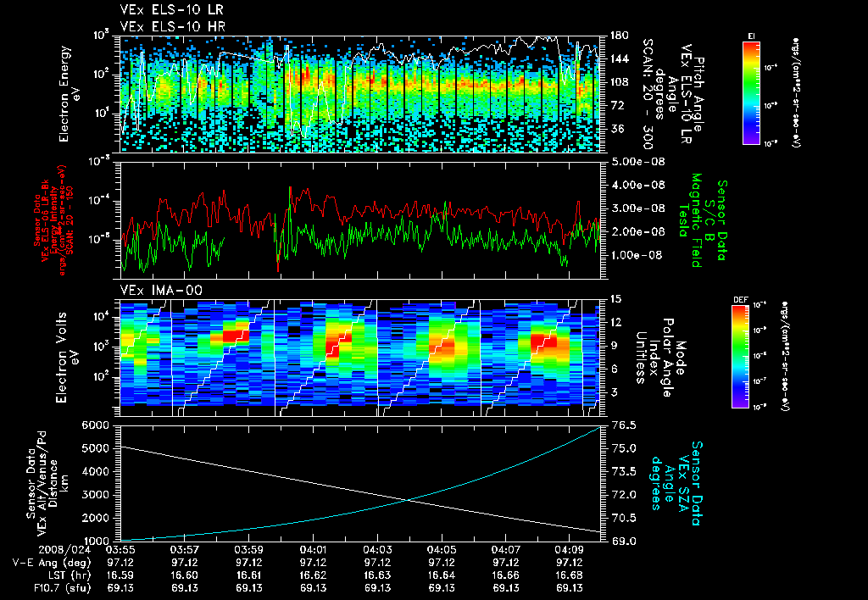Click the LST value 16.61
Viewport: 868px width, 600px height.
248,575
